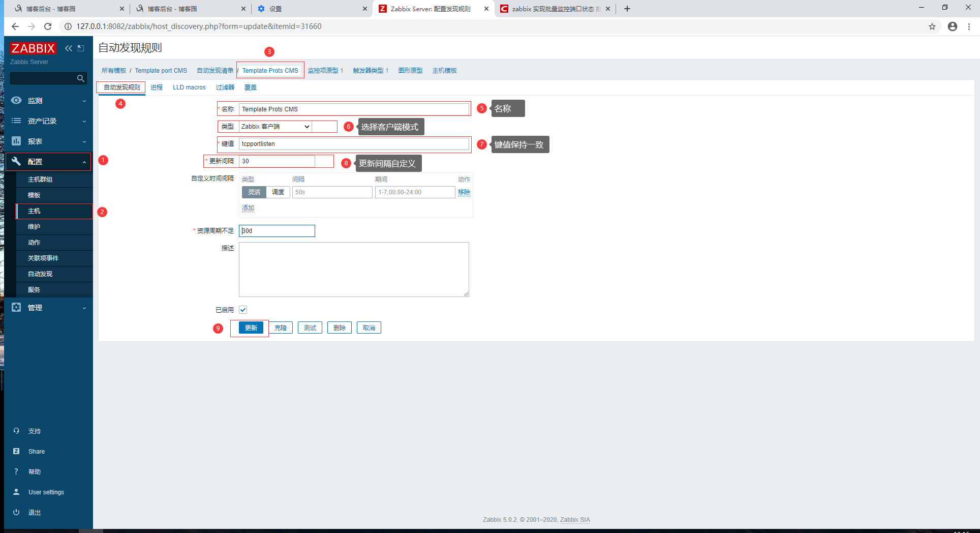Switch to the 过滤器 tab

[x=225, y=87]
